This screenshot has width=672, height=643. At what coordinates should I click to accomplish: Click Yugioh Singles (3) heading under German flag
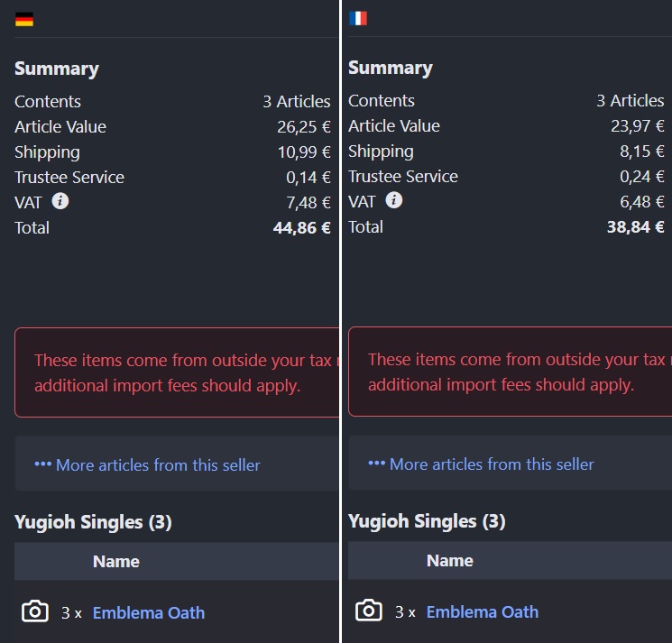coord(93,521)
